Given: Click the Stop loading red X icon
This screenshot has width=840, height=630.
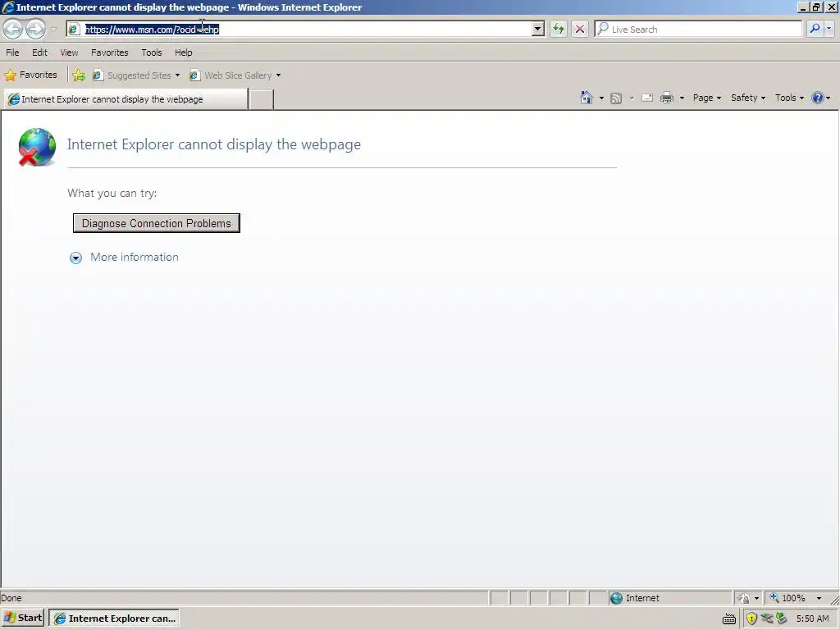Looking at the screenshot, I should click(x=580, y=29).
